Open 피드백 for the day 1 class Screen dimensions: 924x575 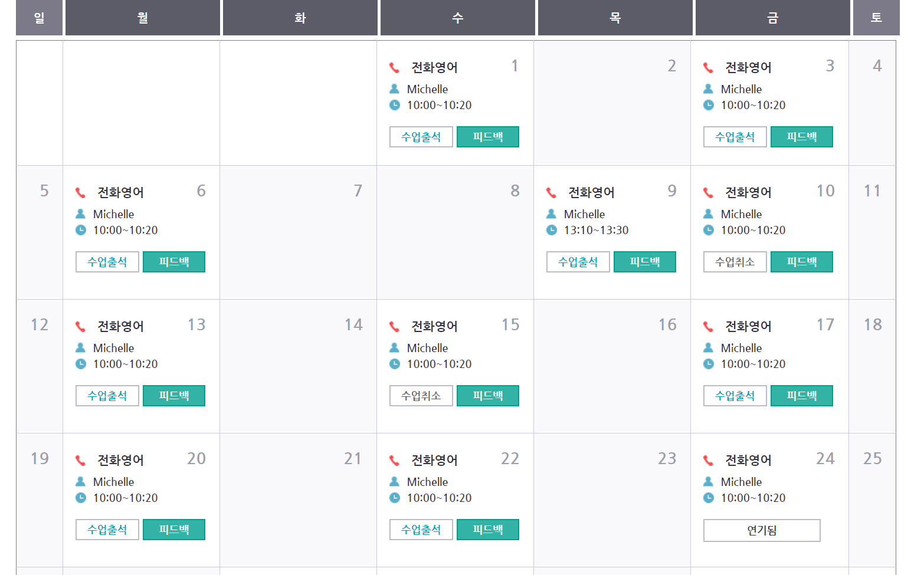(488, 137)
